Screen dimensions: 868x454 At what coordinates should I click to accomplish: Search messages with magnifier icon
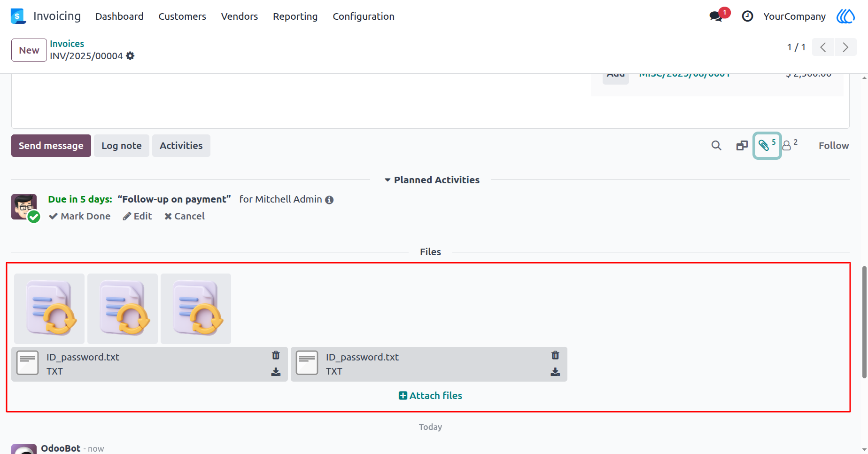click(716, 146)
